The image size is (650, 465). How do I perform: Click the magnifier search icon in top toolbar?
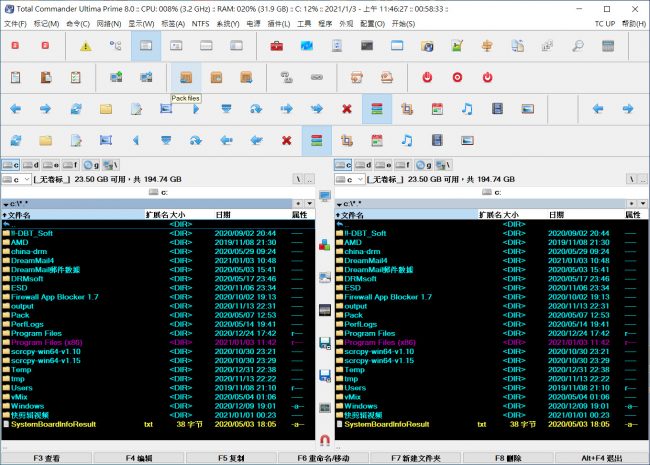(578, 46)
